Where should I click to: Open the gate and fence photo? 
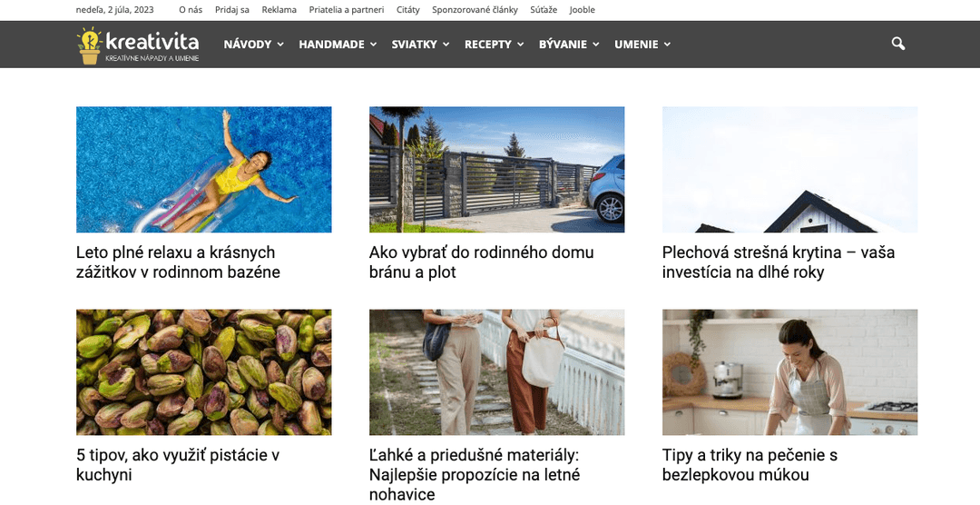(497, 170)
